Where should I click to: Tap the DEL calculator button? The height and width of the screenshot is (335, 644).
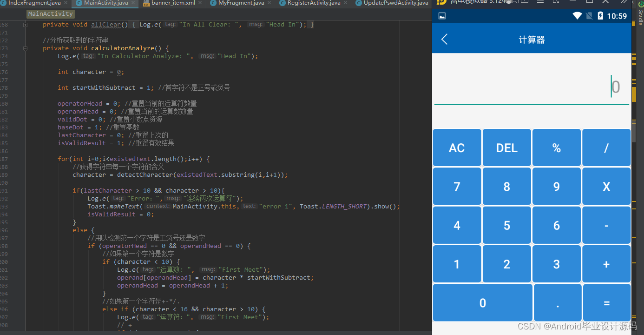point(506,147)
